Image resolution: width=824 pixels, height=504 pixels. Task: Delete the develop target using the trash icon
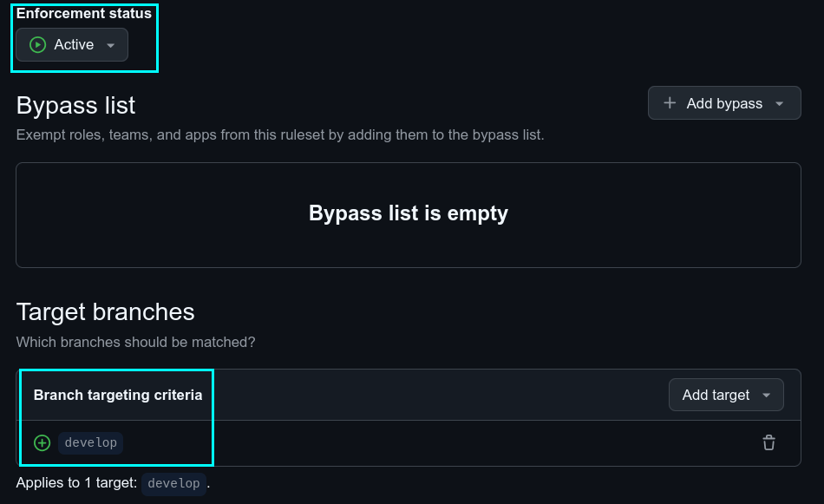point(768,442)
